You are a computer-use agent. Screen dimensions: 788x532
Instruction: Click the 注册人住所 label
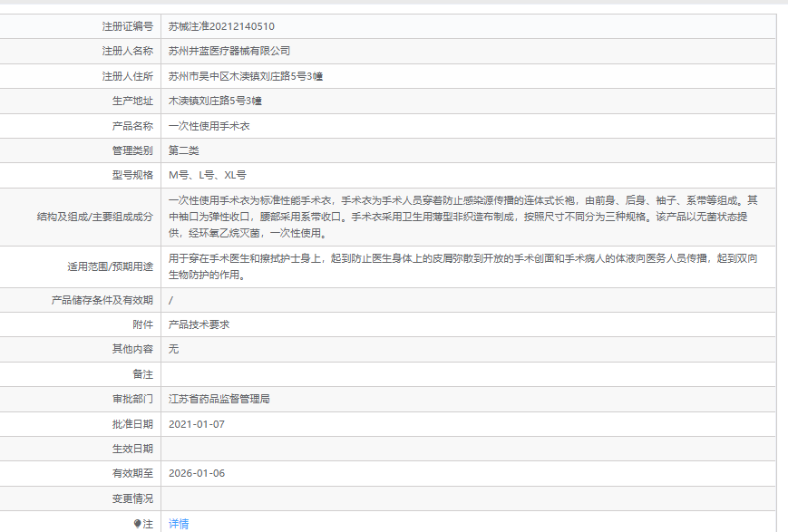tap(128, 76)
